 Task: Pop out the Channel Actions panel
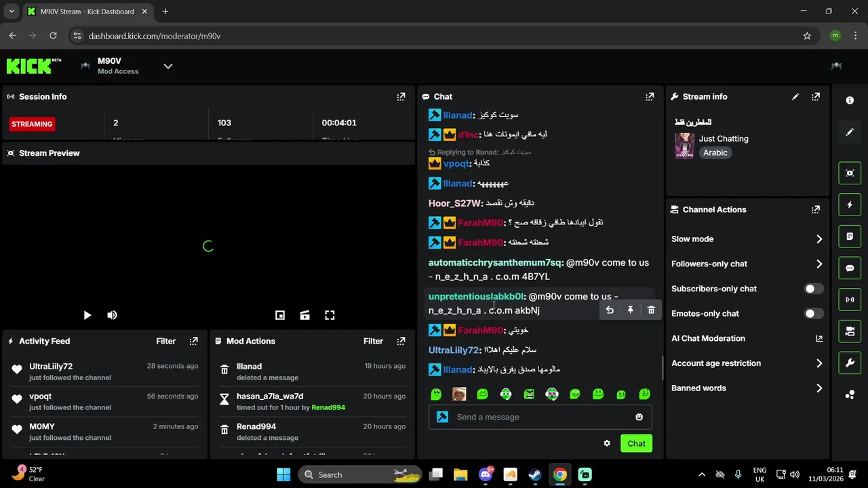(x=816, y=210)
